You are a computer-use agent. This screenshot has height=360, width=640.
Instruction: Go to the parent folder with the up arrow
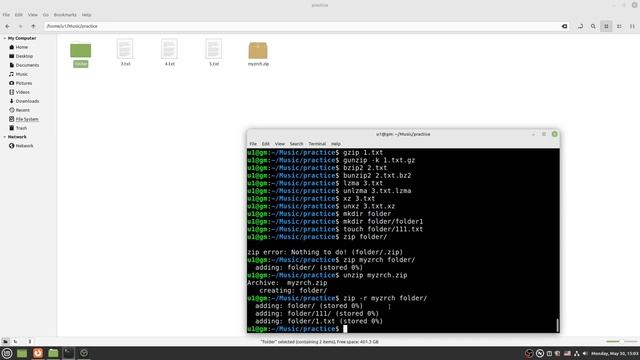[33, 26]
